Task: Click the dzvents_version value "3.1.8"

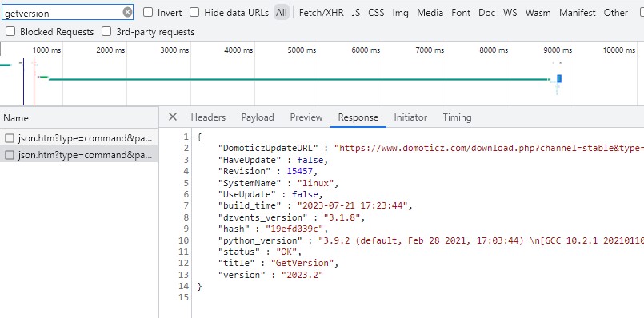Action: 342,217
